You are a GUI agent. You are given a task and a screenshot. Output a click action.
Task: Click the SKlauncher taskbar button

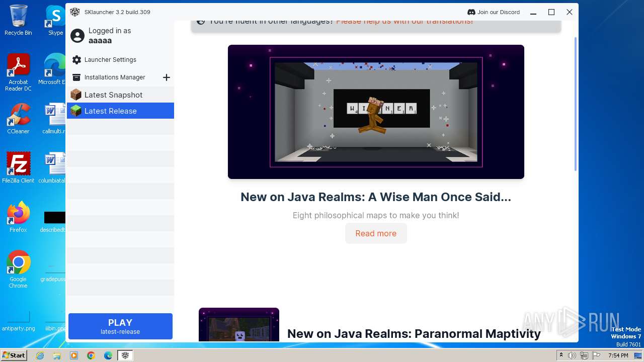tap(125, 355)
